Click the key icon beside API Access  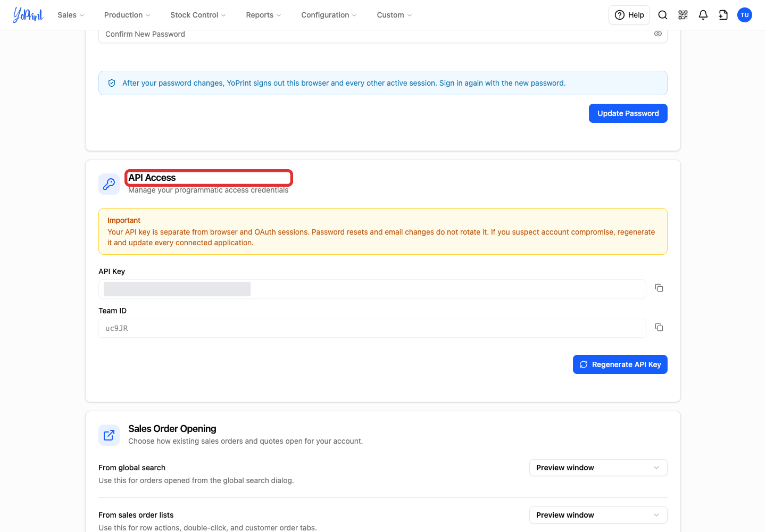pos(109,184)
